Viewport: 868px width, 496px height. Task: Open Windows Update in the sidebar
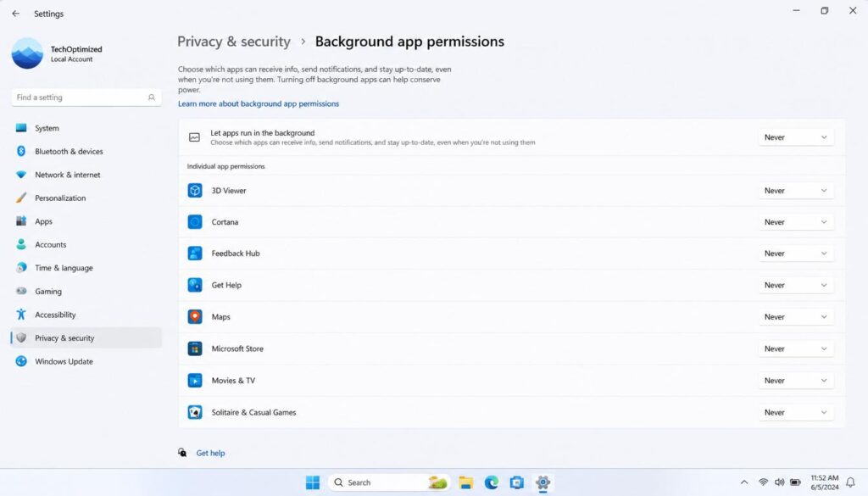coord(86,361)
